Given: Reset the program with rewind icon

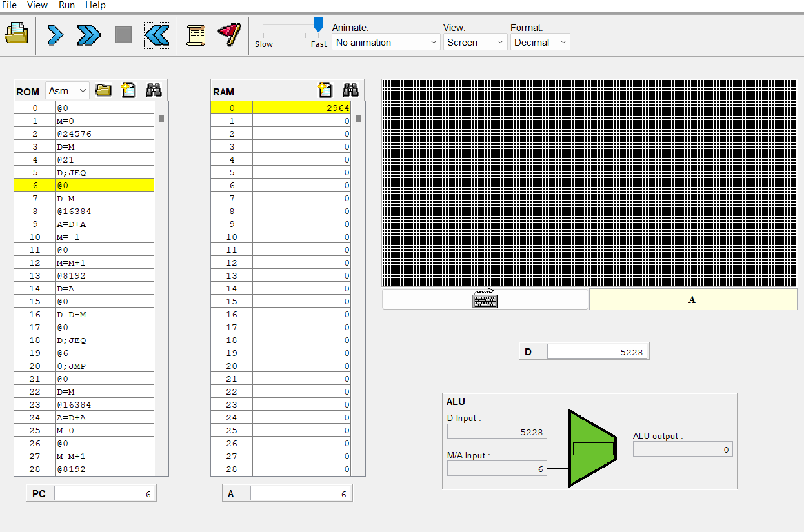Looking at the screenshot, I should [157, 35].
